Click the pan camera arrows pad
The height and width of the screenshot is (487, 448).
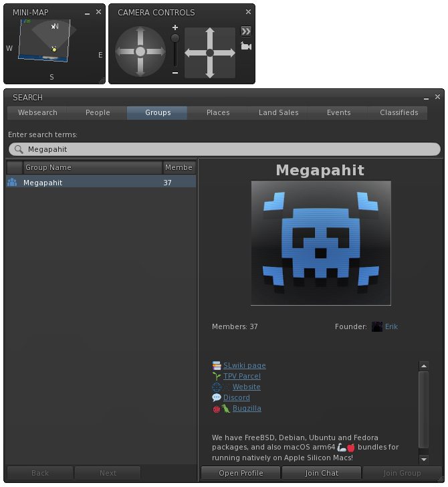tap(210, 53)
